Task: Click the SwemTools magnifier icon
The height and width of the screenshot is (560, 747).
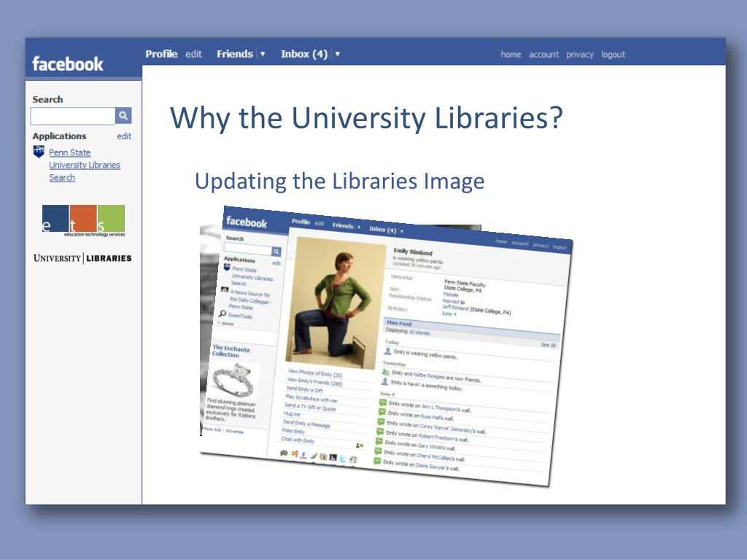Action: [x=222, y=314]
